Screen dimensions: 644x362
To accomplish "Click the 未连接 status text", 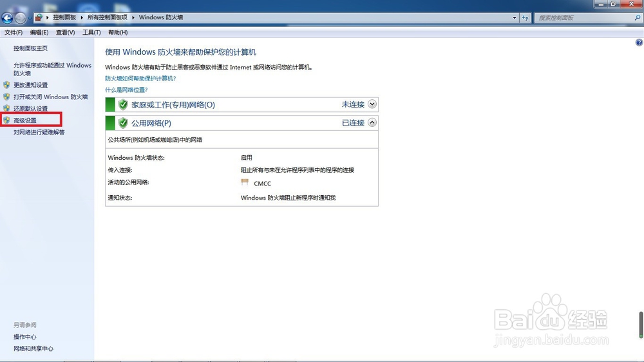I will coord(353,104).
